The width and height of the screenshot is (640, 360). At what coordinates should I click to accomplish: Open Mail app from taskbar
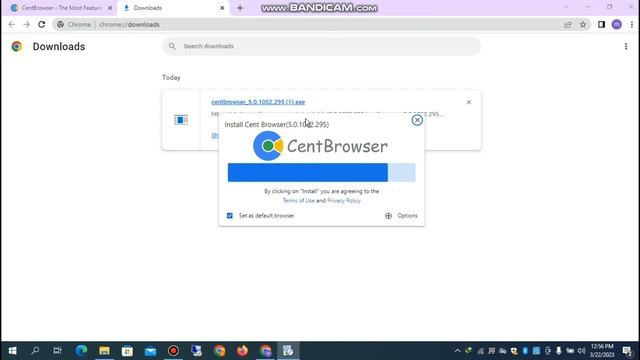point(150,351)
